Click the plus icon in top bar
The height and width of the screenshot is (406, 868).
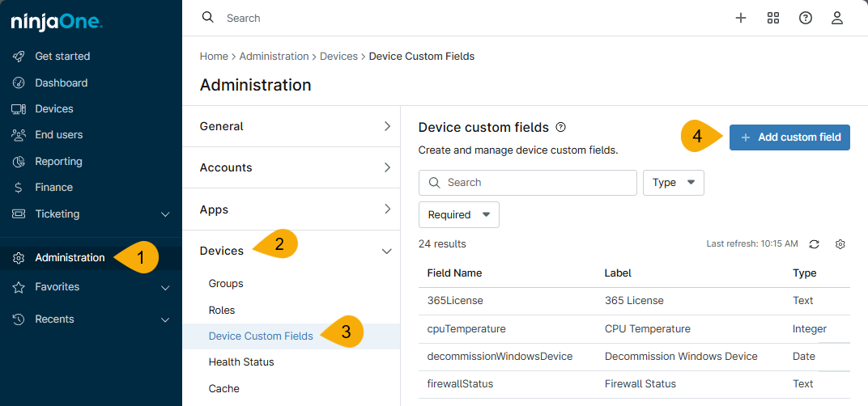[740, 18]
